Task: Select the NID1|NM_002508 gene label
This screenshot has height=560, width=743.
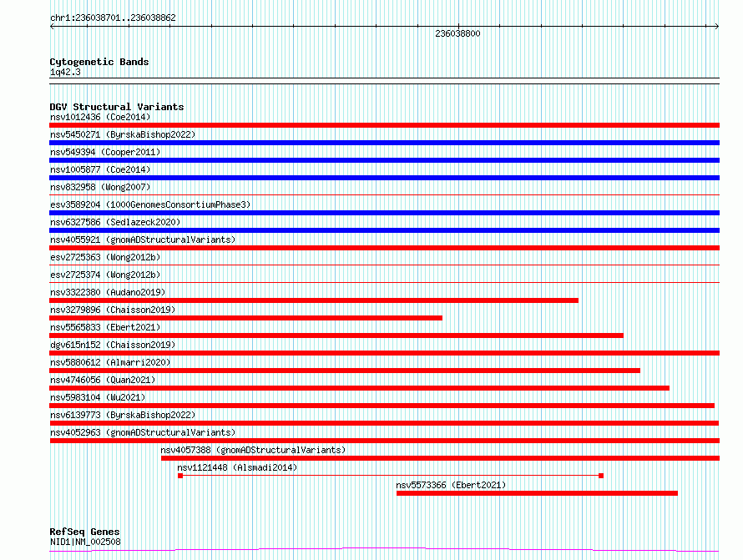Action: click(85, 542)
